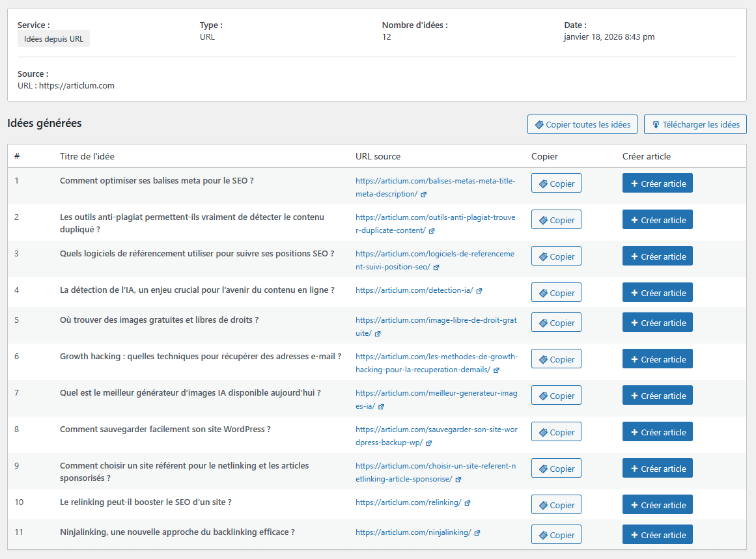The width and height of the screenshot is (756, 559).
Task: Click the Copier toutes les idées button
Action: 582,124
